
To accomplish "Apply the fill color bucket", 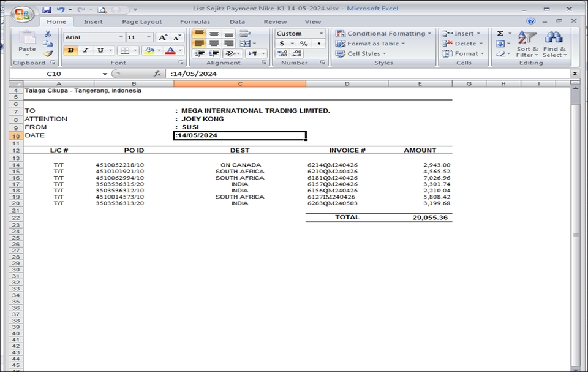I will click(149, 50).
